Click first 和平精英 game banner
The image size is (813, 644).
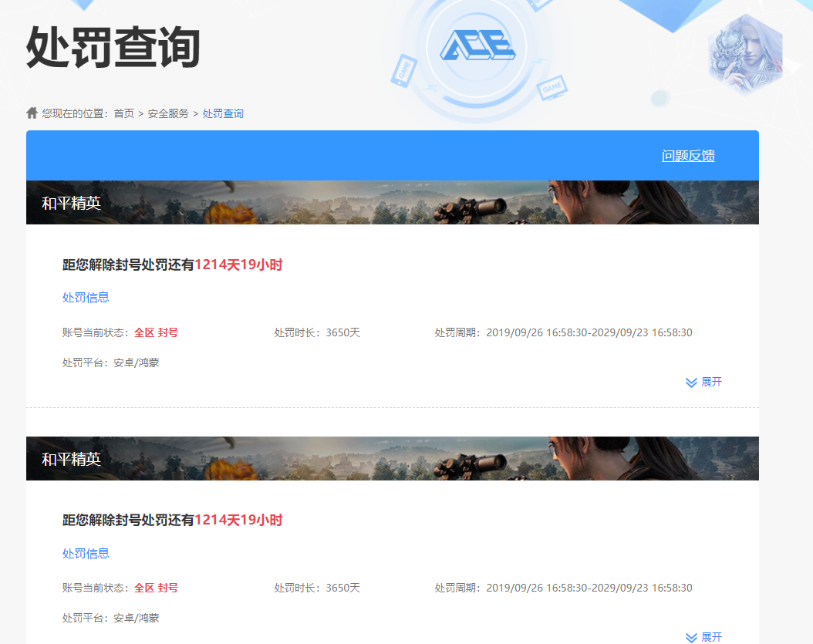click(x=393, y=202)
